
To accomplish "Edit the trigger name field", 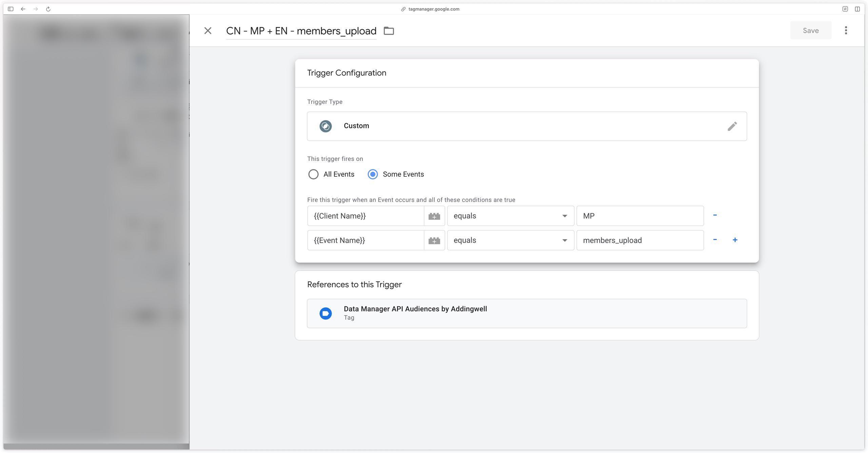I will pyautogui.click(x=301, y=31).
